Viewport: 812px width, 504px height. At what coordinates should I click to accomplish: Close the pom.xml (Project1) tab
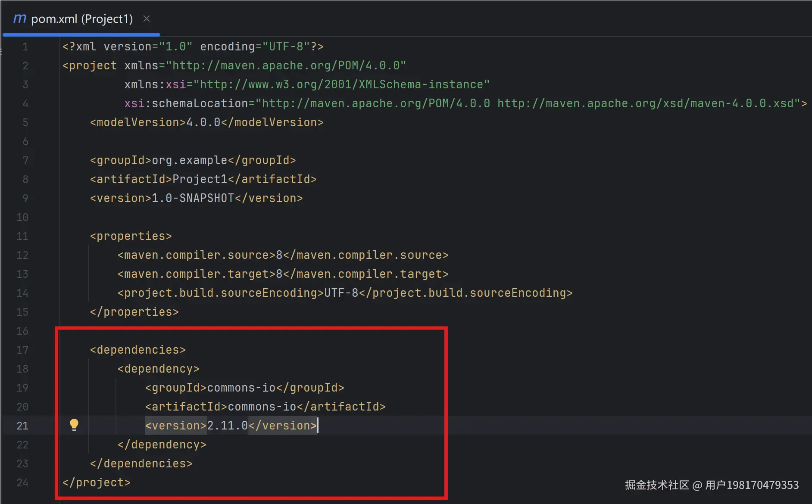(x=147, y=19)
